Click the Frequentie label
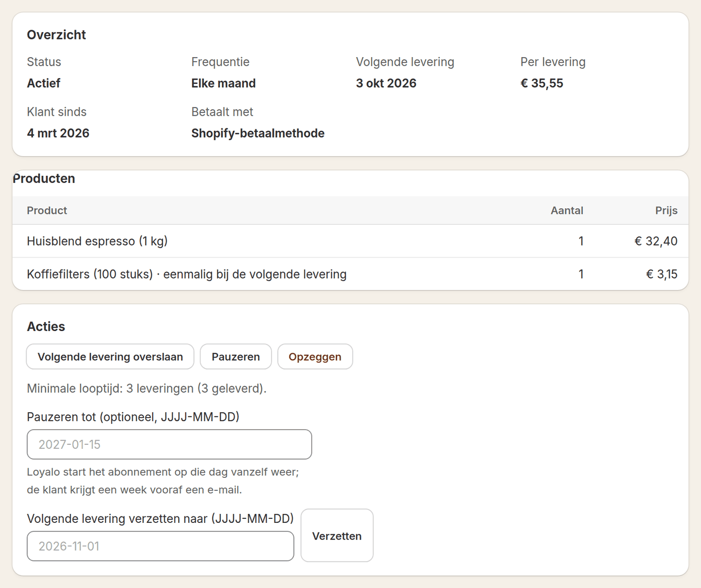Viewport: 701px width, 588px height. point(220,62)
